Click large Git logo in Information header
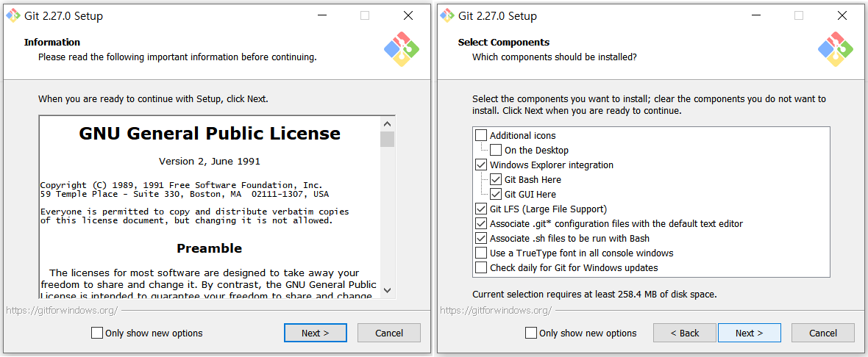This screenshot has width=868, height=357. point(402,49)
